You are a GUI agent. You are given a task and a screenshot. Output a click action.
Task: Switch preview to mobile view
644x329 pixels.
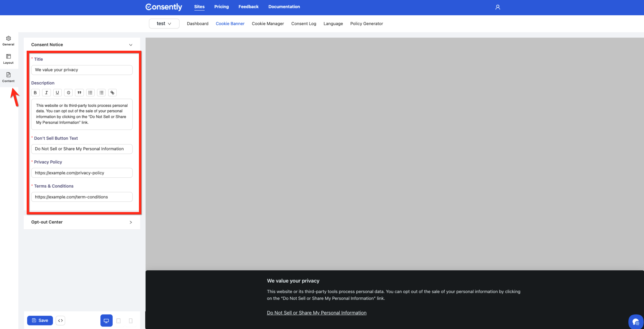coord(131,321)
